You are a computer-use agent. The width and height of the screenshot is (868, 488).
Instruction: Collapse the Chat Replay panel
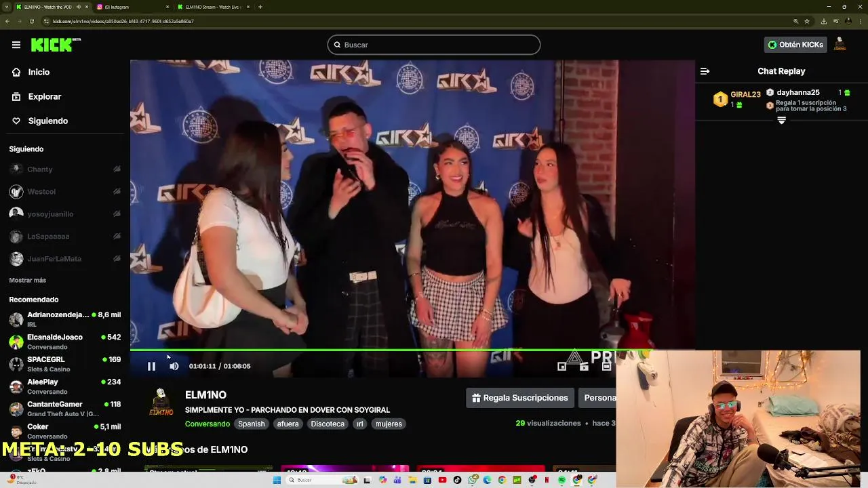click(705, 71)
